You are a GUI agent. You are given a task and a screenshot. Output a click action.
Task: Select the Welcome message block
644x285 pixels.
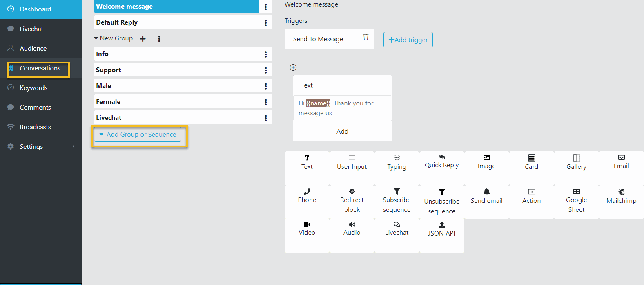(176, 7)
